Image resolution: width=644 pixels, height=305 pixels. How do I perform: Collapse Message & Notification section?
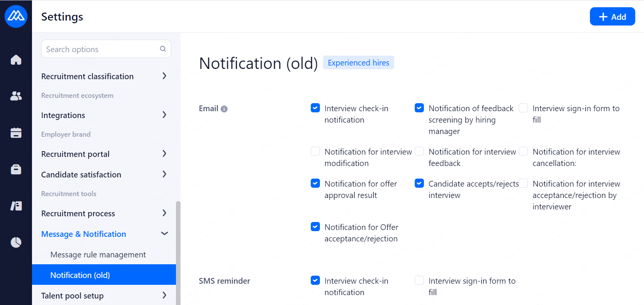(x=164, y=234)
